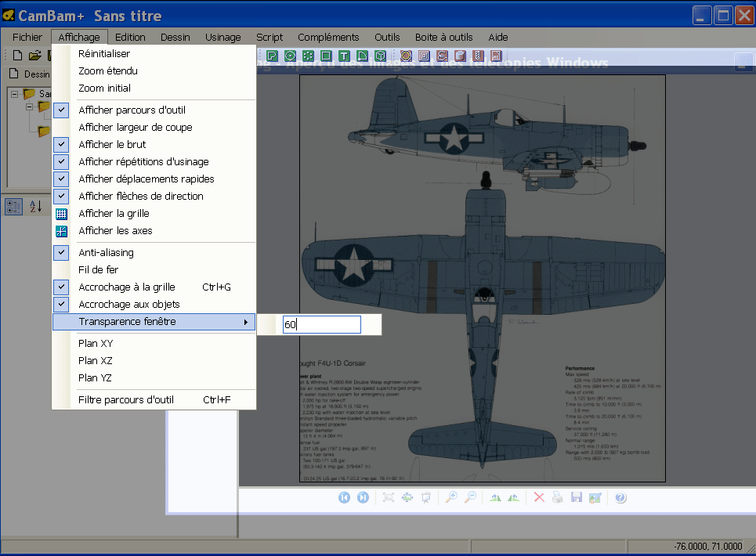Open the Fichier menu

point(27,37)
